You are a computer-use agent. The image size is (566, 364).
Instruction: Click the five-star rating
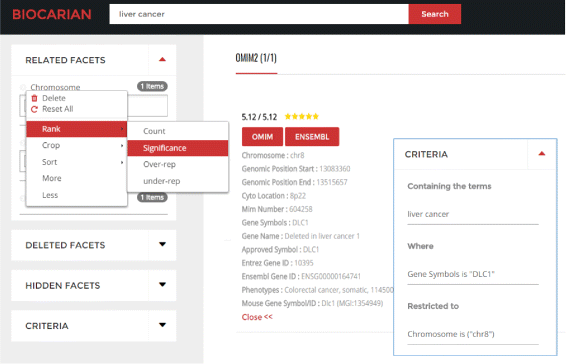302,116
